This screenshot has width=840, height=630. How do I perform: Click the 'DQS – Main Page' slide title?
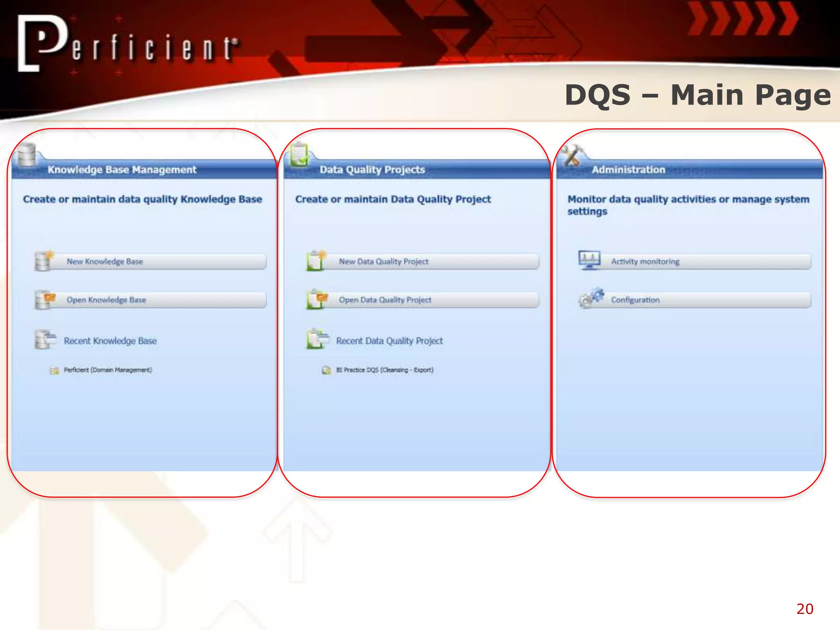698,95
